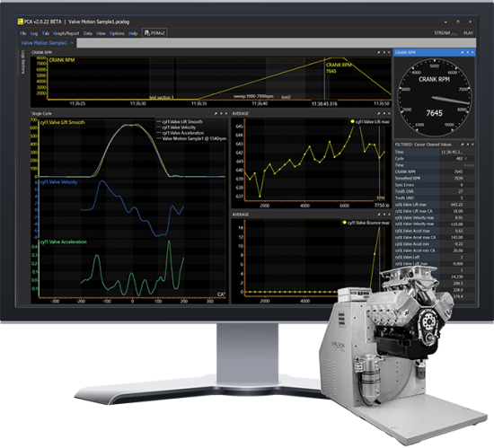Open the View menu
The width and height of the screenshot is (494, 448).
[101, 33]
